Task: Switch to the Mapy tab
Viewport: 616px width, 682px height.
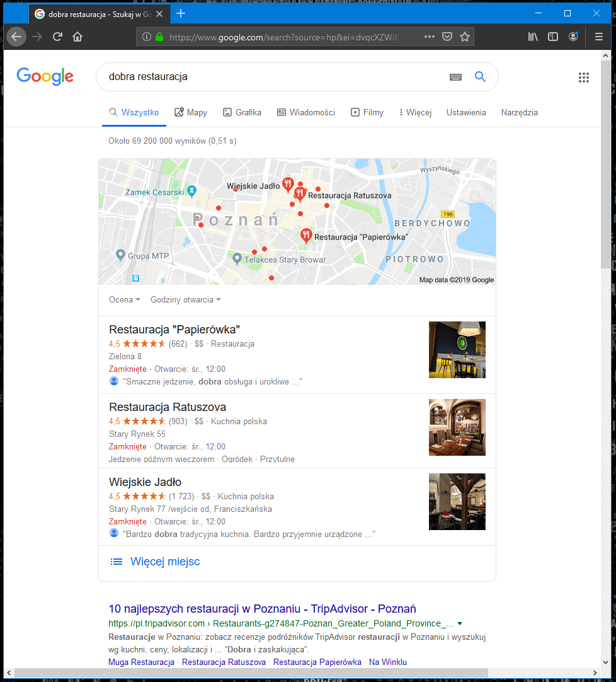Action: pos(191,113)
